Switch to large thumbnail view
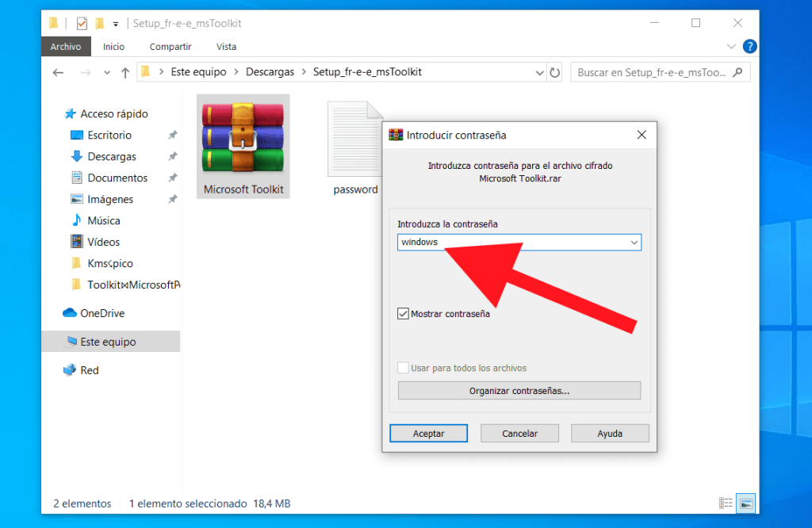Viewport: 812px width, 528px height. 745,503
